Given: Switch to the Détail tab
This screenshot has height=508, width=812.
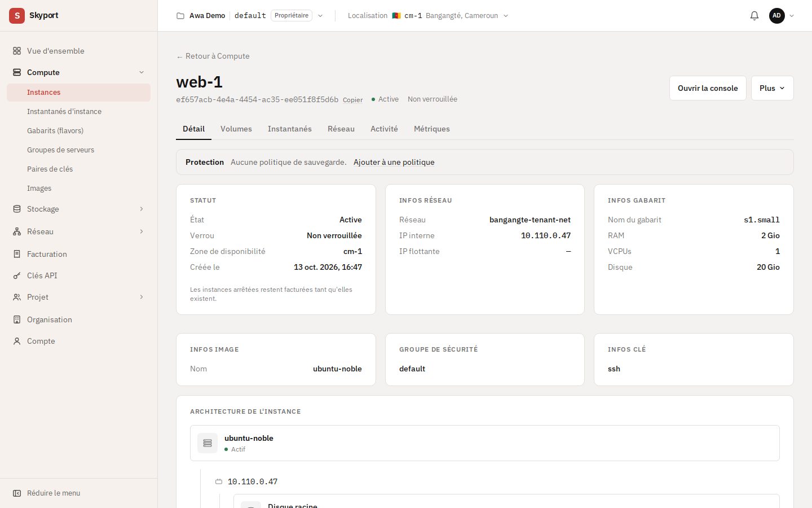Looking at the screenshot, I should 193,129.
